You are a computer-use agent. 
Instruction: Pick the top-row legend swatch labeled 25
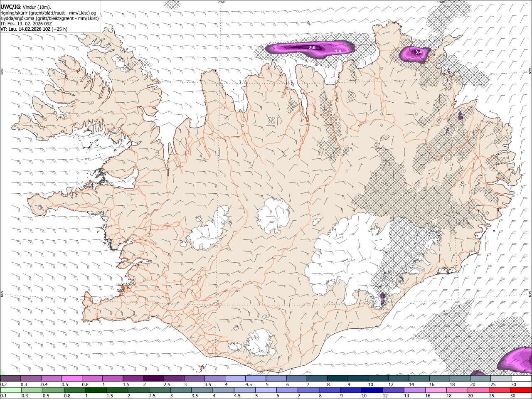click(501, 379)
